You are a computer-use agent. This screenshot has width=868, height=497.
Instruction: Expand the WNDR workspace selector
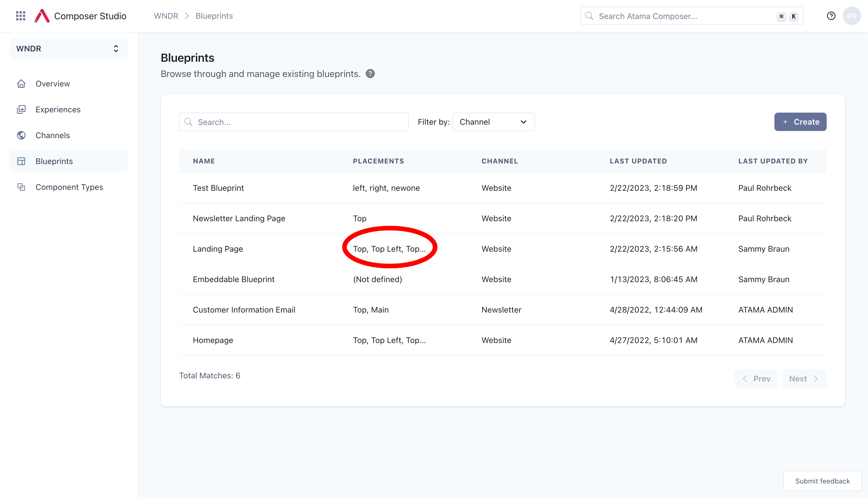pyautogui.click(x=69, y=48)
